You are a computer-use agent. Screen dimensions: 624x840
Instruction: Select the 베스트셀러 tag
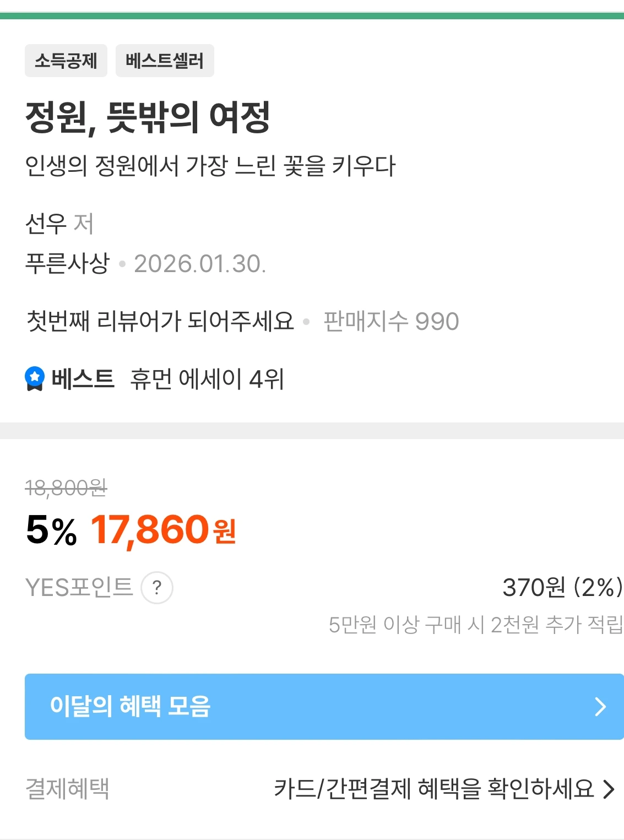tap(165, 61)
